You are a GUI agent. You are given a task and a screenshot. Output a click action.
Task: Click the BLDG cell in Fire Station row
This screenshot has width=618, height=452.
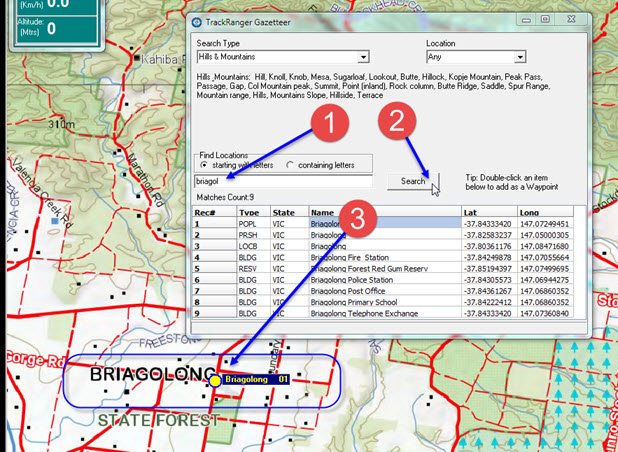pyautogui.click(x=253, y=257)
